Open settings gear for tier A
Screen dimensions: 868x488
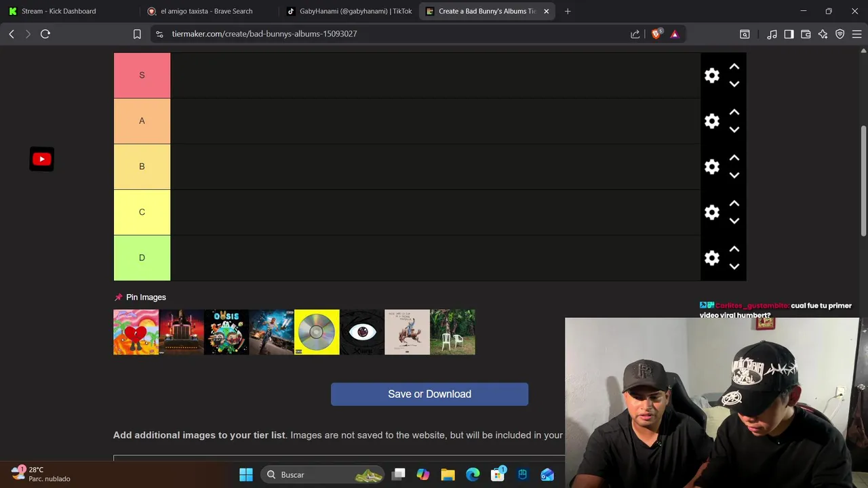point(711,121)
